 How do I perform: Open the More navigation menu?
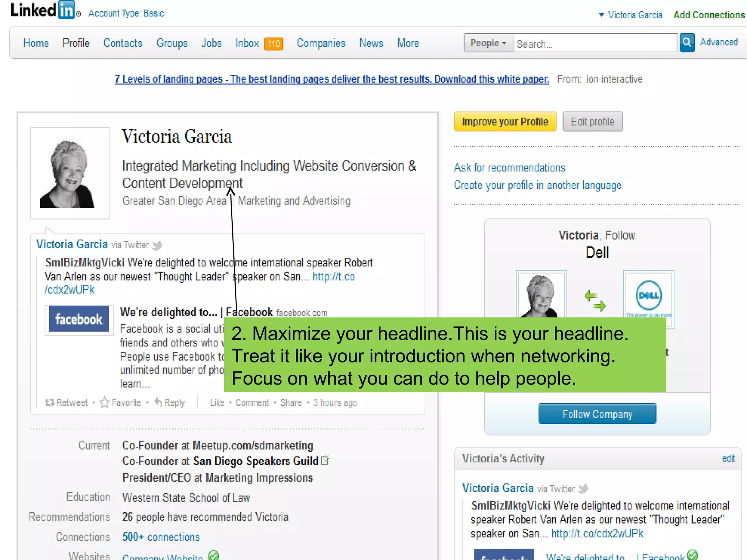[408, 43]
